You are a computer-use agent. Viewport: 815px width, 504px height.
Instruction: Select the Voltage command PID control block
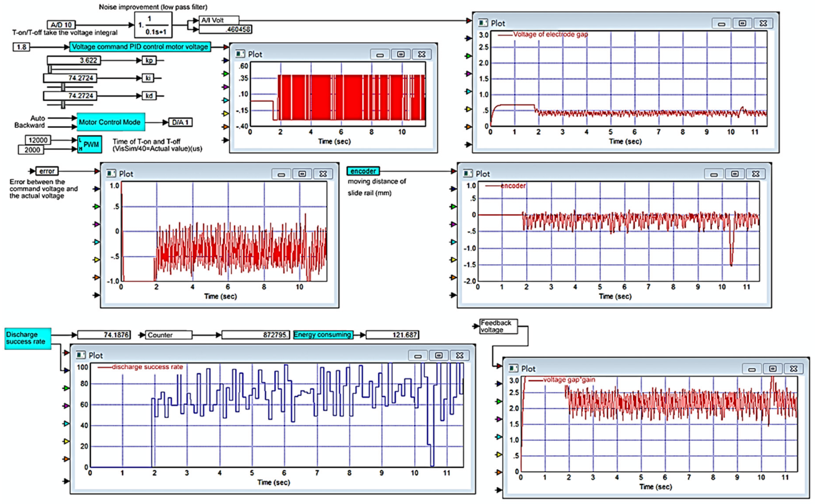[140, 47]
